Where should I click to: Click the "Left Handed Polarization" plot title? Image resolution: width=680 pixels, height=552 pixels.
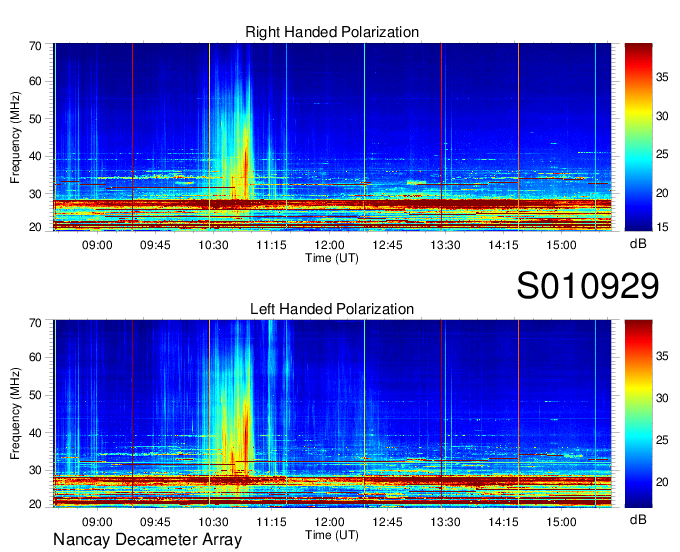(332, 309)
